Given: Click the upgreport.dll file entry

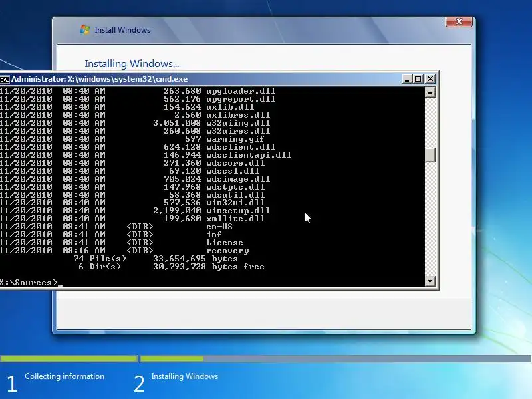Looking at the screenshot, I should click(241, 99).
